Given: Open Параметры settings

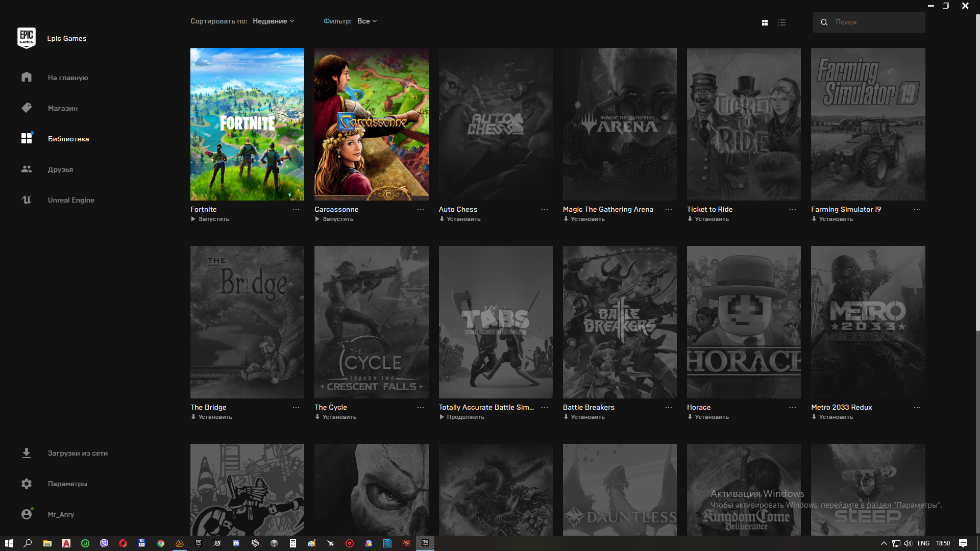Looking at the screenshot, I should point(55,484).
